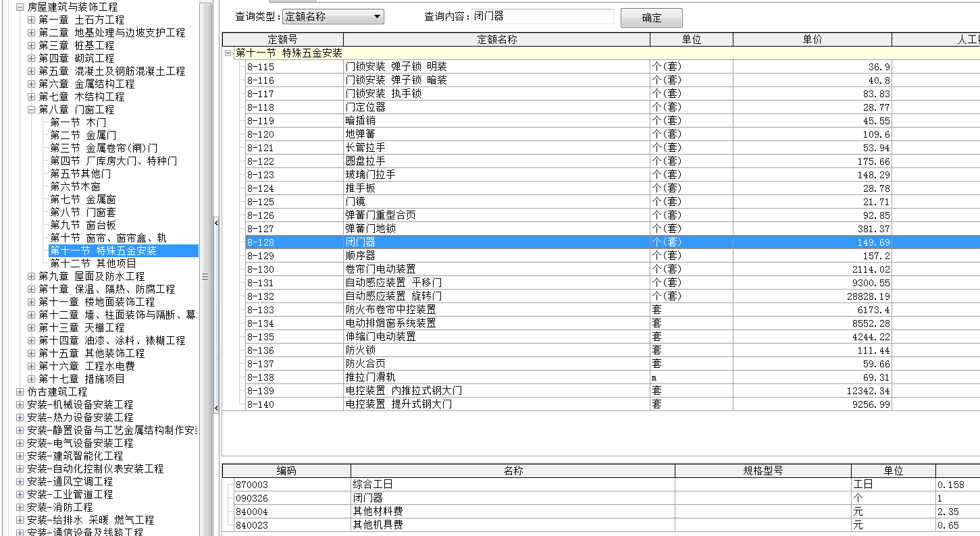Select 伸缩门电动装置 row
Image resolution: width=980 pixels, height=536 pixels.
(x=613, y=337)
